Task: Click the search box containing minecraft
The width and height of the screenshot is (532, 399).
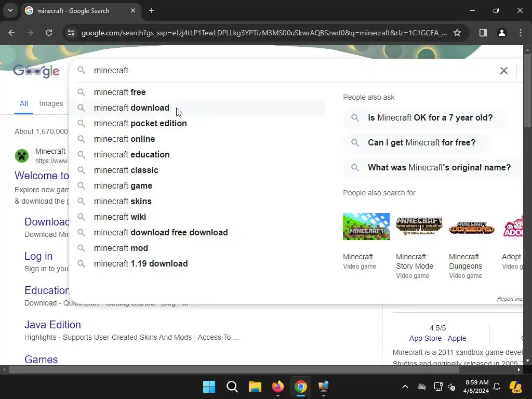Action: point(292,71)
